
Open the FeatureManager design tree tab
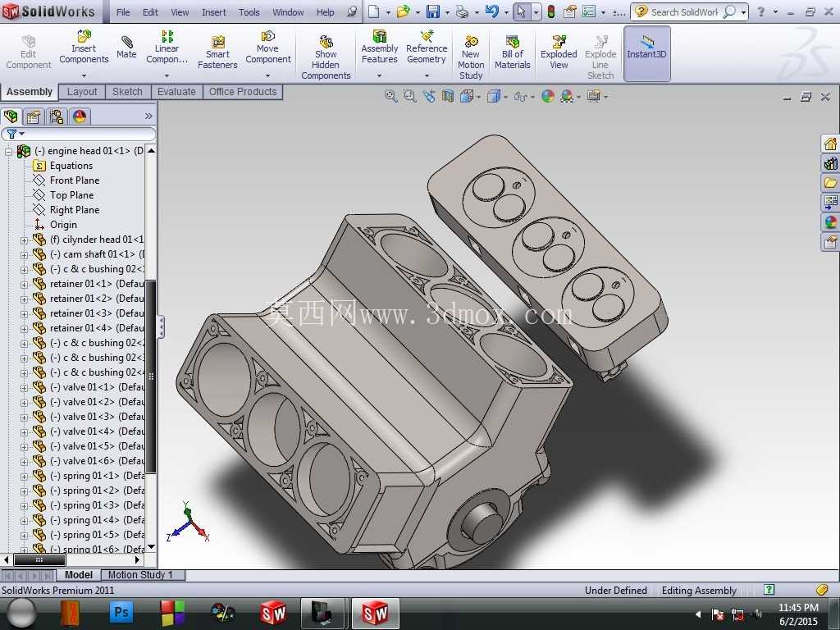tap(11, 116)
